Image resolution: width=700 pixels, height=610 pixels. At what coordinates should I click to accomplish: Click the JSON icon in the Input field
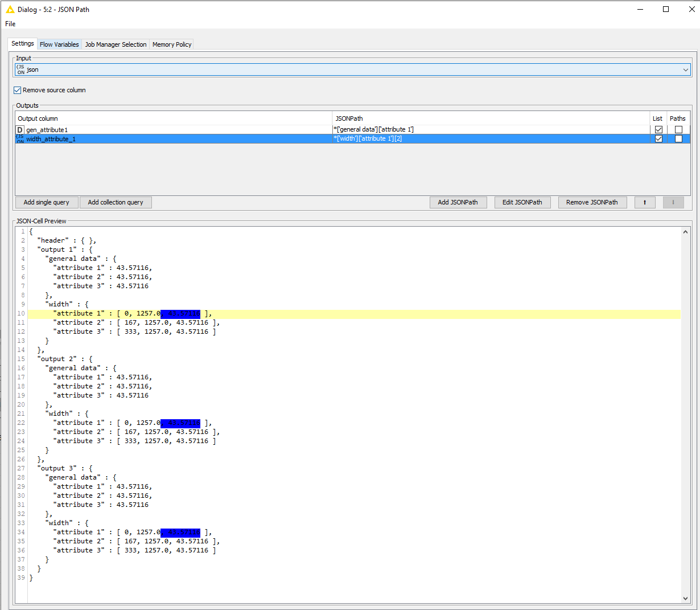pos(19,69)
